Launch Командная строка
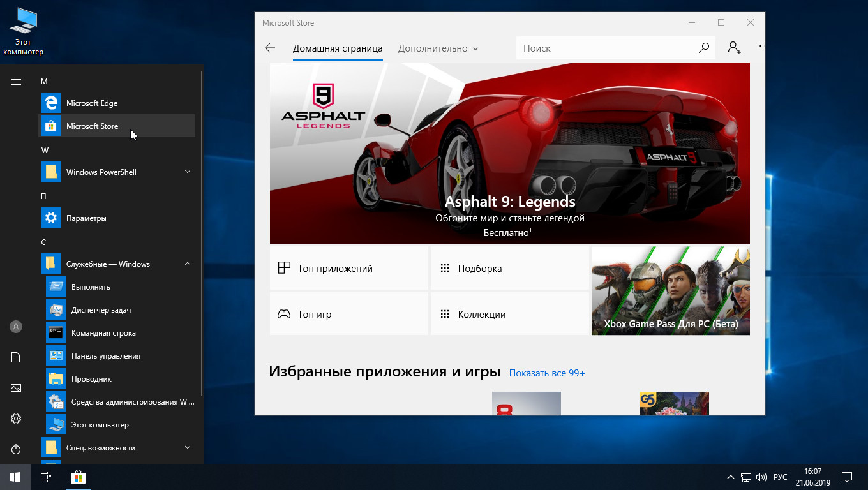This screenshot has height=490, width=868. tap(120, 333)
